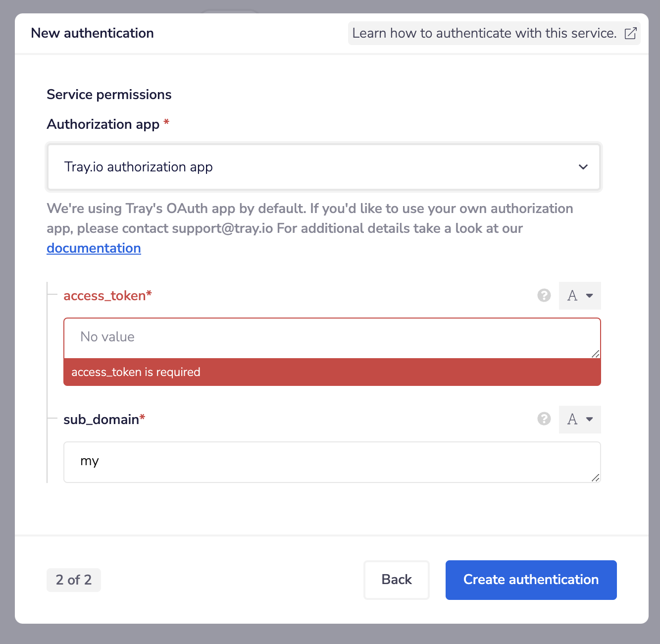Open the external link to authentication guide
This screenshot has height=644, width=660.
(630, 33)
